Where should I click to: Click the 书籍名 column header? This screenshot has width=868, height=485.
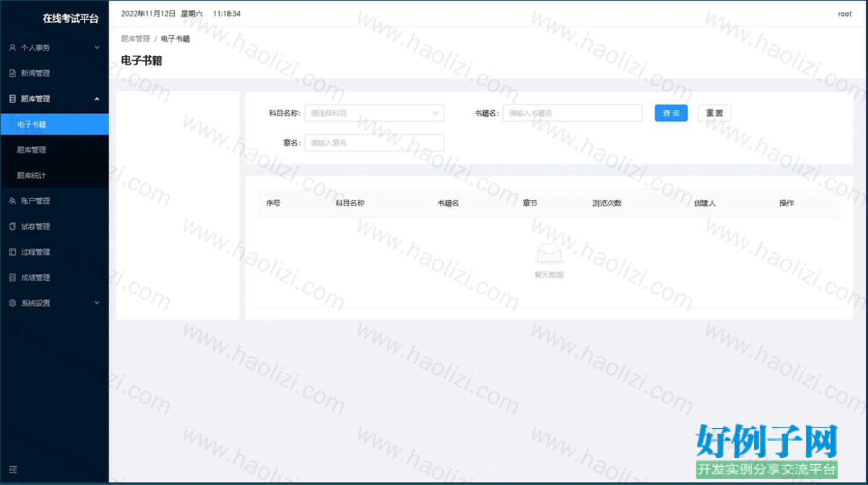point(448,204)
